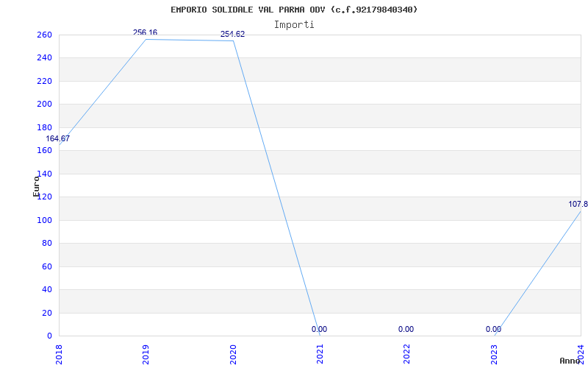Click the 240 y-axis tick label
588x368 pixels.
[44, 58]
